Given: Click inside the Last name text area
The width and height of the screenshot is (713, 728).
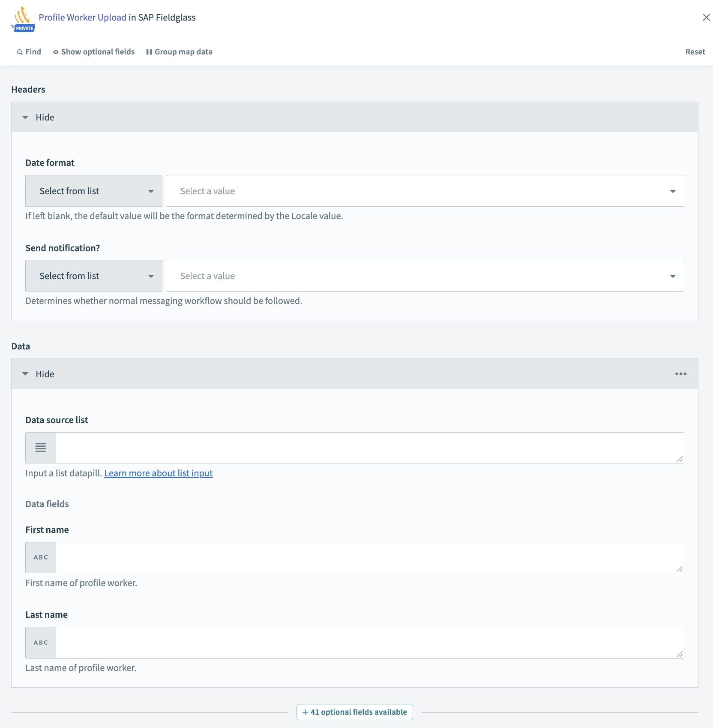Looking at the screenshot, I should tap(368, 642).
